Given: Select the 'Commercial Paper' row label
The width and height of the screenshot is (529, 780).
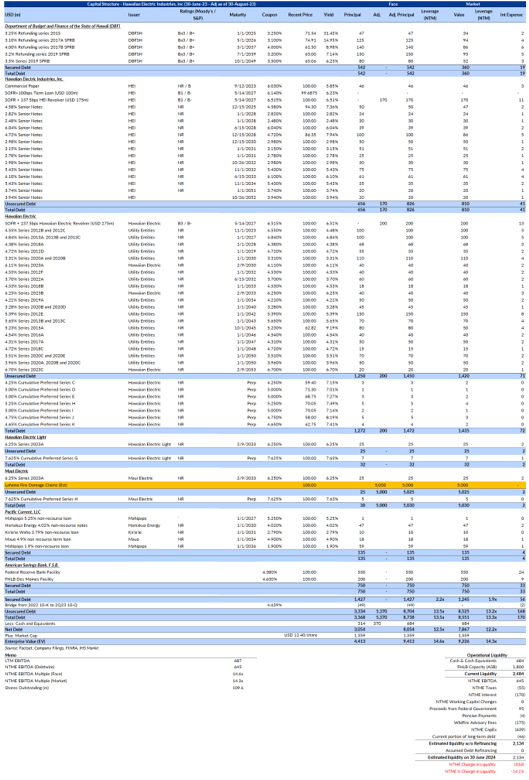Looking at the screenshot, I should tap(21, 86).
